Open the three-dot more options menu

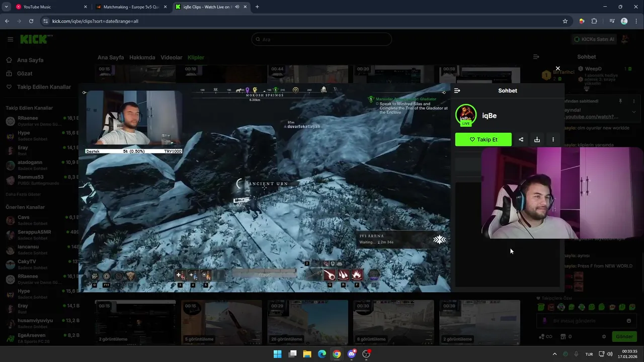point(553,140)
